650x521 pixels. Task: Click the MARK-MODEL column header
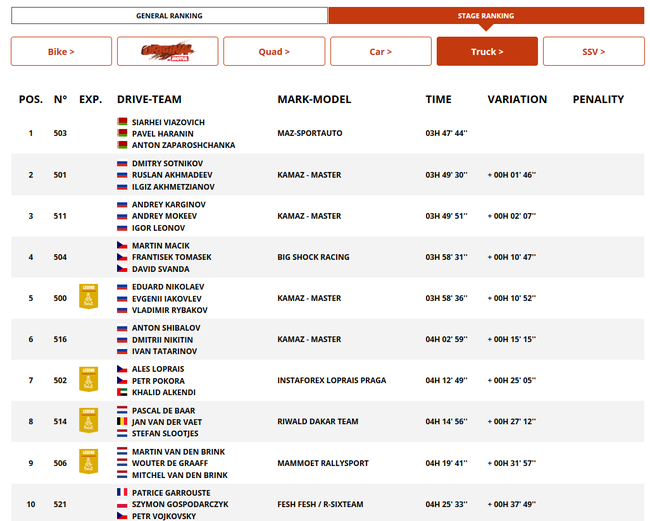pos(314,99)
